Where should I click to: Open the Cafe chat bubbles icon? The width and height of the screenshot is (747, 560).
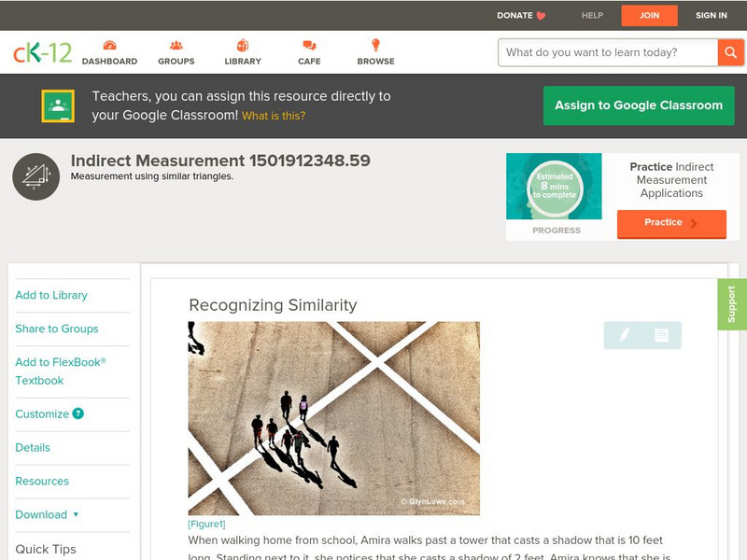(309, 45)
